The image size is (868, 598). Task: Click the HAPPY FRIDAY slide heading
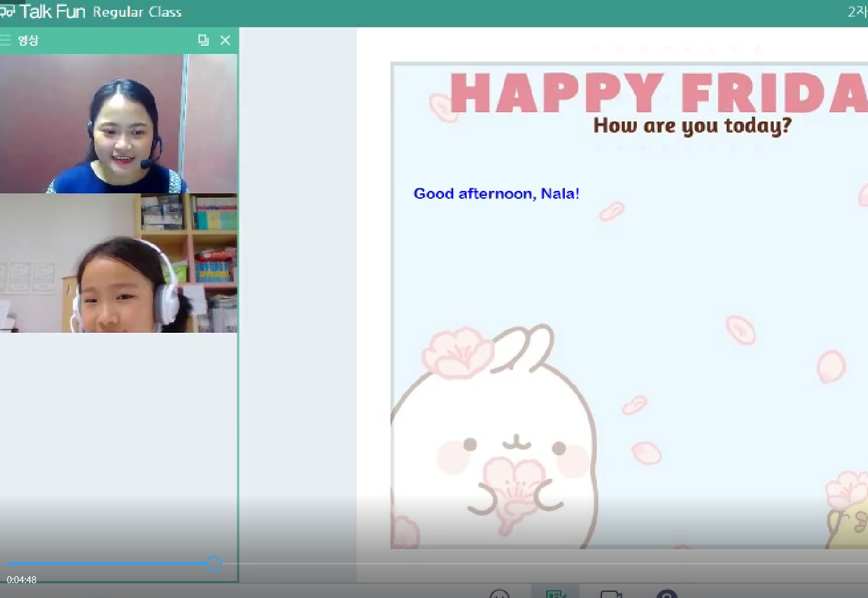(657, 93)
